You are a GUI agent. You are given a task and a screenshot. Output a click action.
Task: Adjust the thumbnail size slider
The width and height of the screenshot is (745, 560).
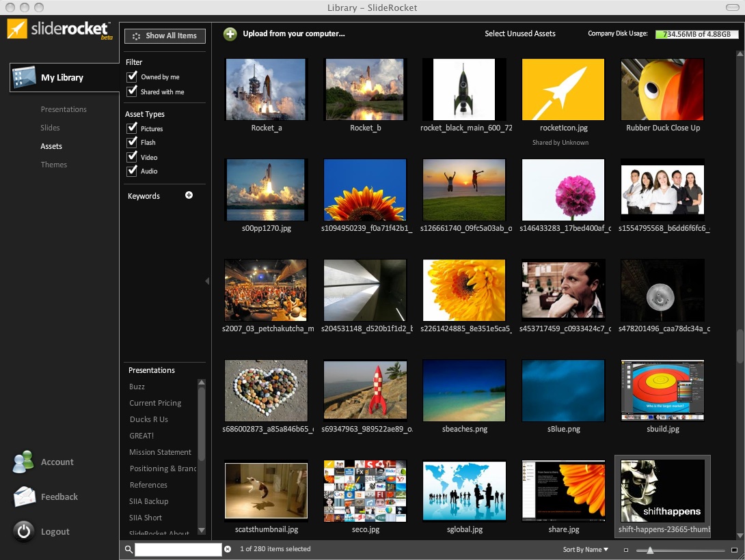650,550
